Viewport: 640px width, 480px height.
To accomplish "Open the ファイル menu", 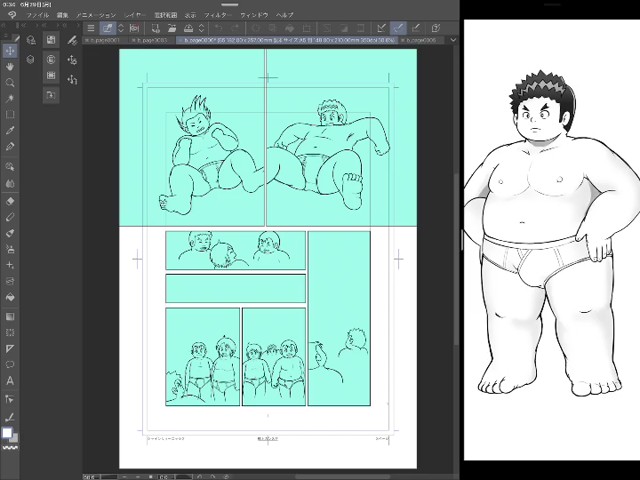I will 38,15.
